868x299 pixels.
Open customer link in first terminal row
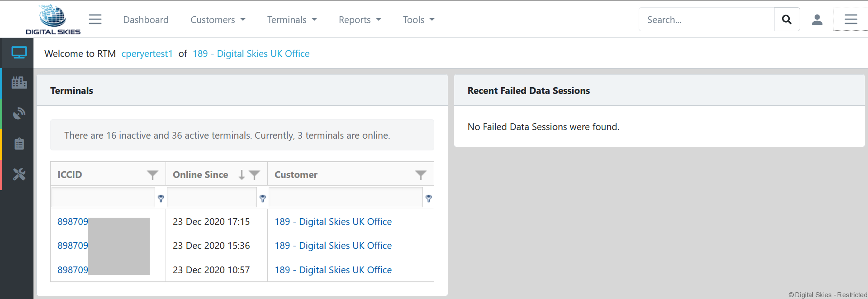click(x=333, y=222)
